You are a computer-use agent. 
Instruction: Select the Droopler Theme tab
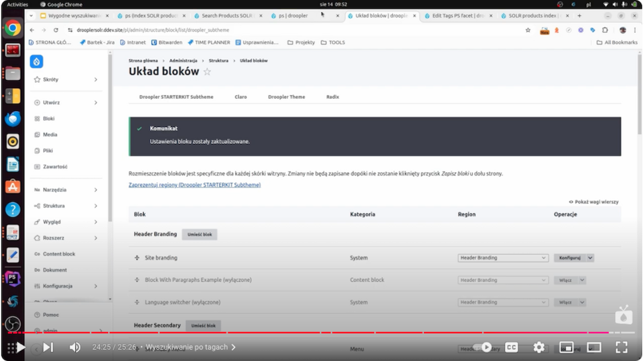point(286,97)
